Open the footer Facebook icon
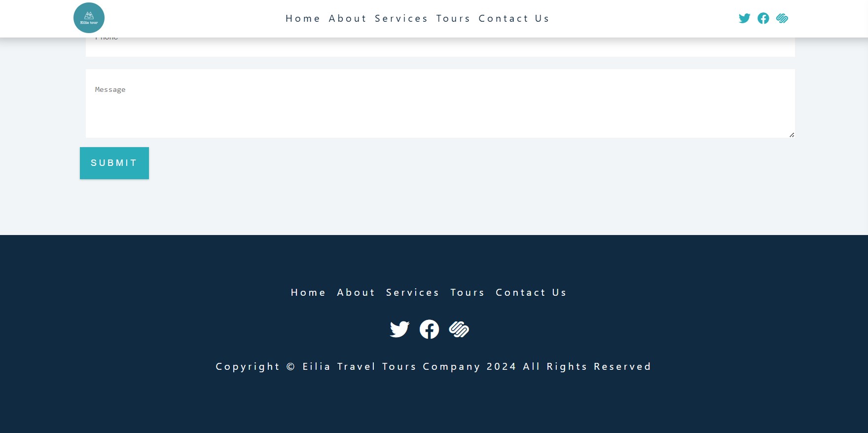868x433 pixels. 429,329
